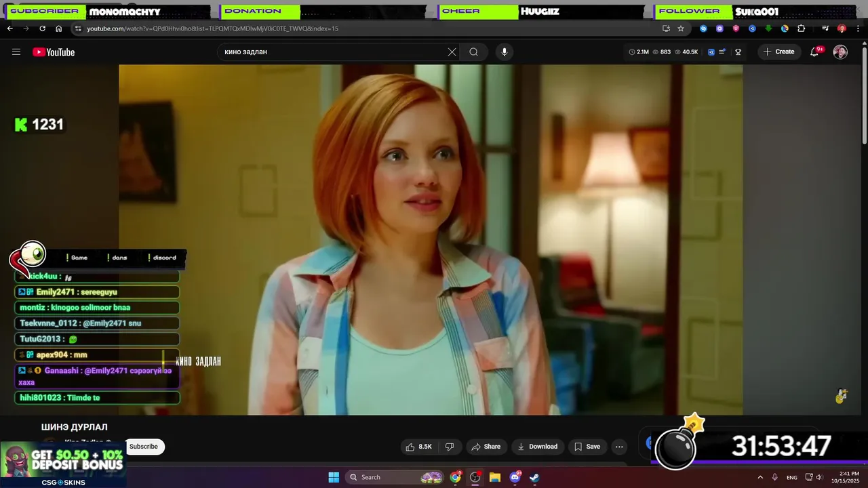This screenshot has height=488, width=868.
Task: Open Chrome from the taskbar
Action: tap(456, 477)
